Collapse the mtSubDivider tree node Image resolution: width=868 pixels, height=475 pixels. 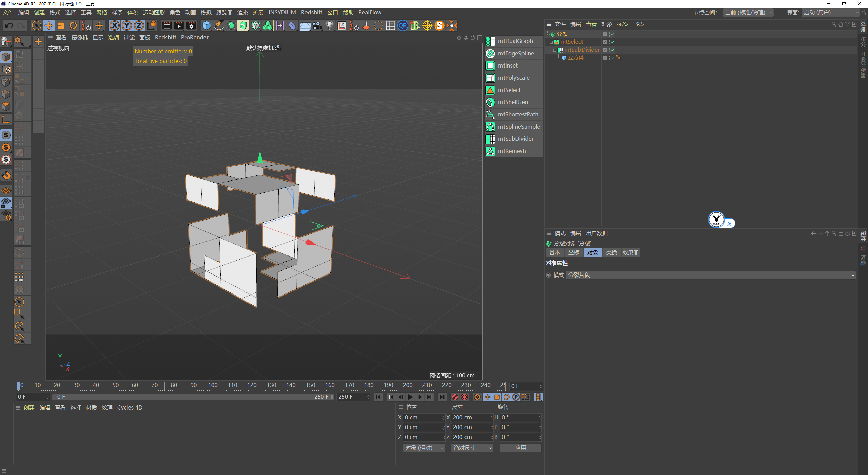coord(555,50)
